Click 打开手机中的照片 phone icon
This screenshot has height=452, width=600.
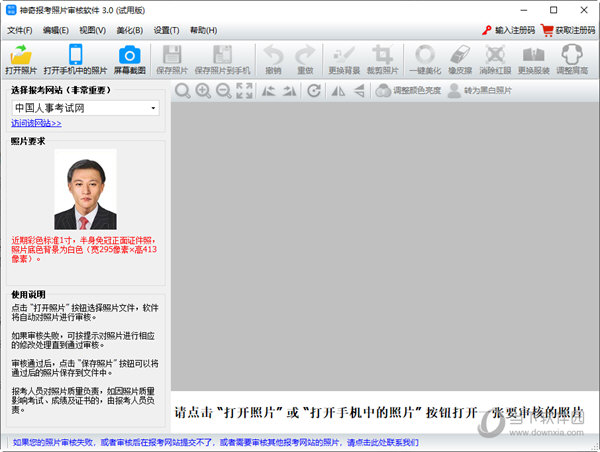[76, 55]
